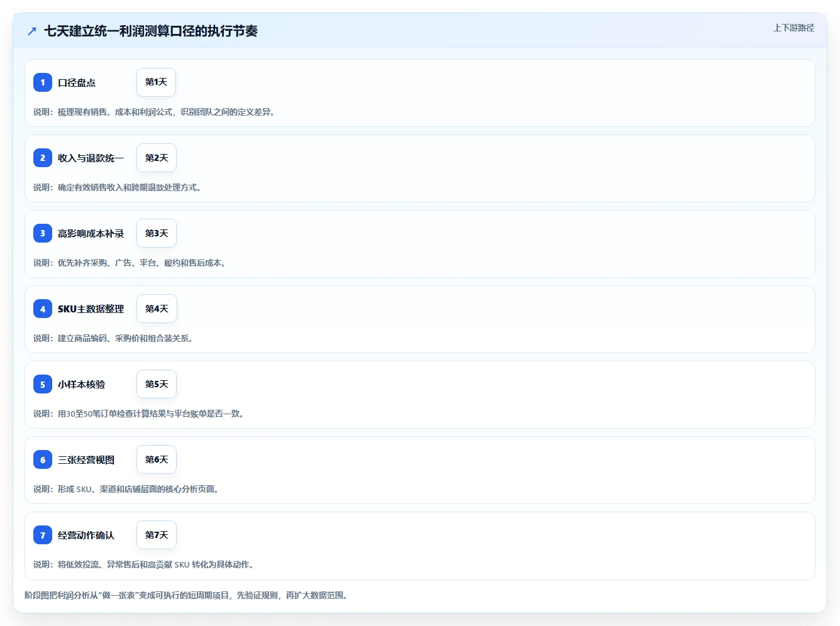Click the 收入与退款统一 step title
Viewport: 840px width, 626px height.
(x=91, y=158)
